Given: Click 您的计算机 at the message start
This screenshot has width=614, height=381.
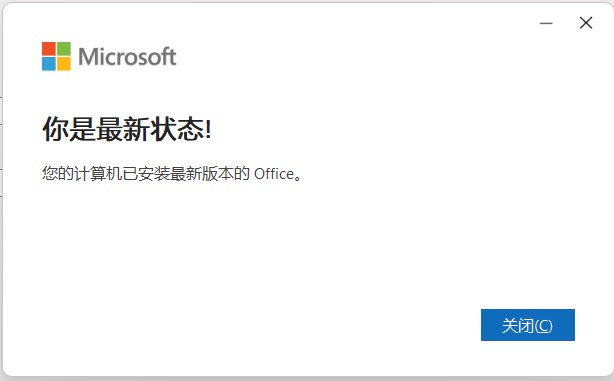Looking at the screenshot, I should click(x=81, y=173).
